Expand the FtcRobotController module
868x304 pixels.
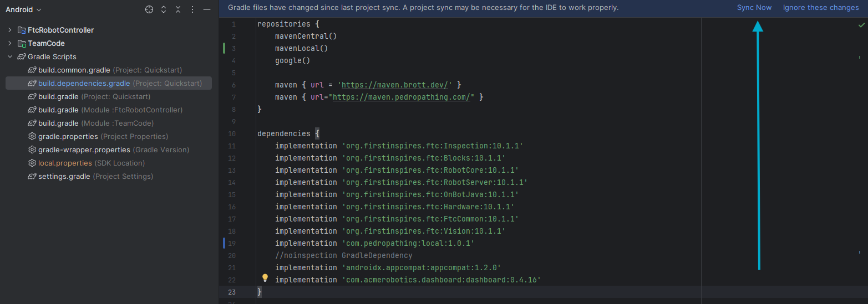[9, 30]
